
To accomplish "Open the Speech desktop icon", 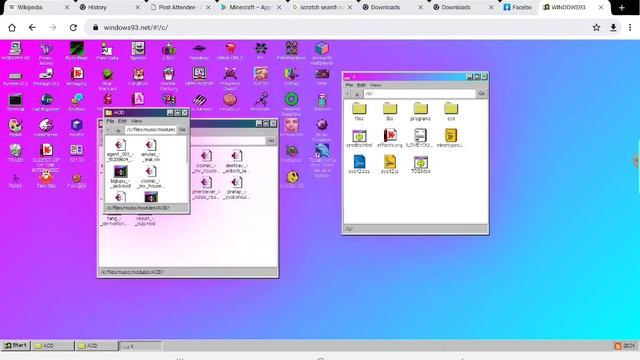I will [138, 51].
